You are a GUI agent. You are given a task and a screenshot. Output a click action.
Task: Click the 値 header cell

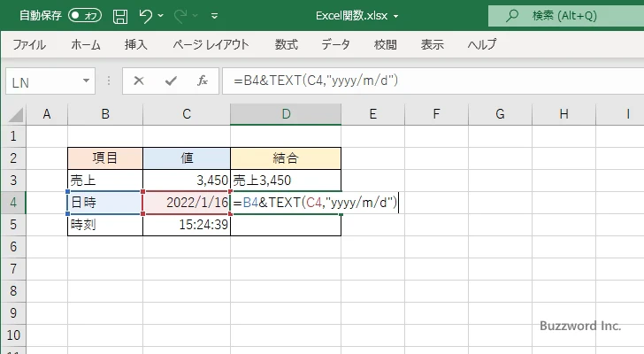pos(187,158)
